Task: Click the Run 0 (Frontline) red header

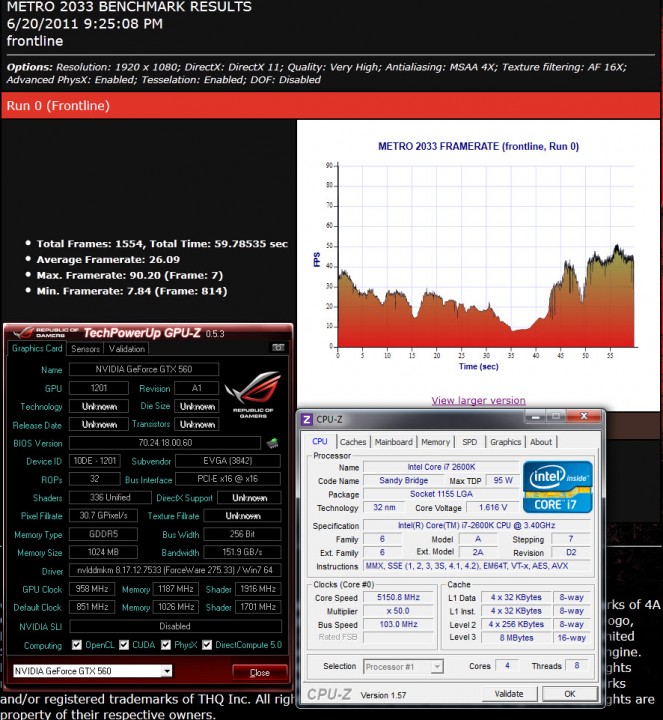Action: click(331, 106)
